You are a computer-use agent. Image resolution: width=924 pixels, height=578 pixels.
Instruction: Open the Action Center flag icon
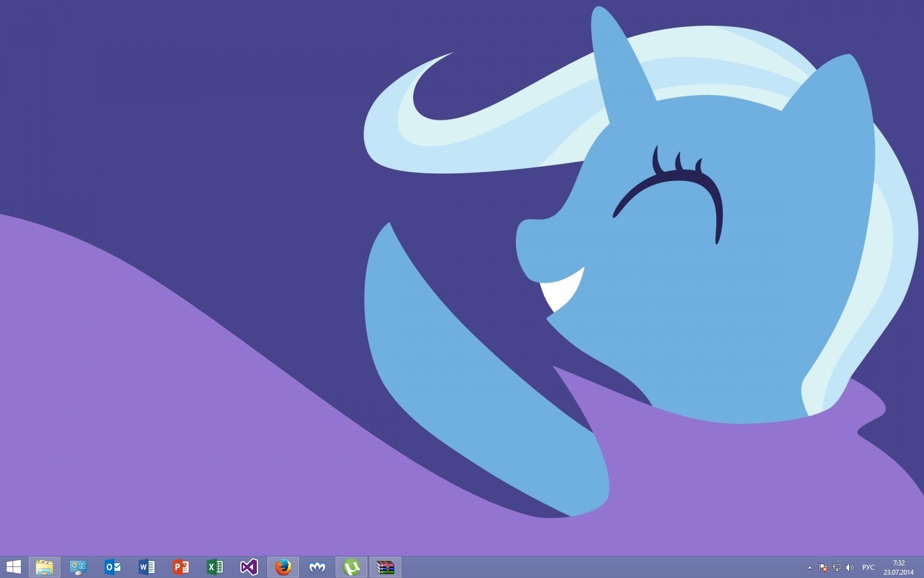pyautogui.click(x=823, y=568)
